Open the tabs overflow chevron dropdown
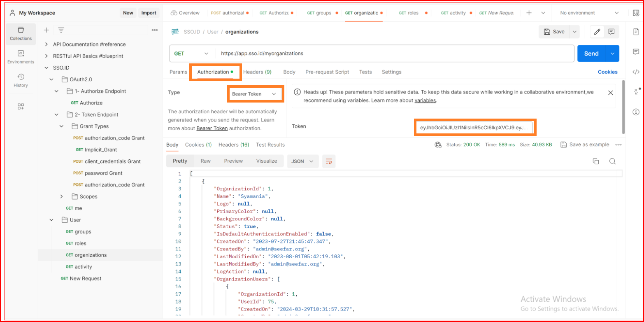644x322 pixels. [543, 13]
